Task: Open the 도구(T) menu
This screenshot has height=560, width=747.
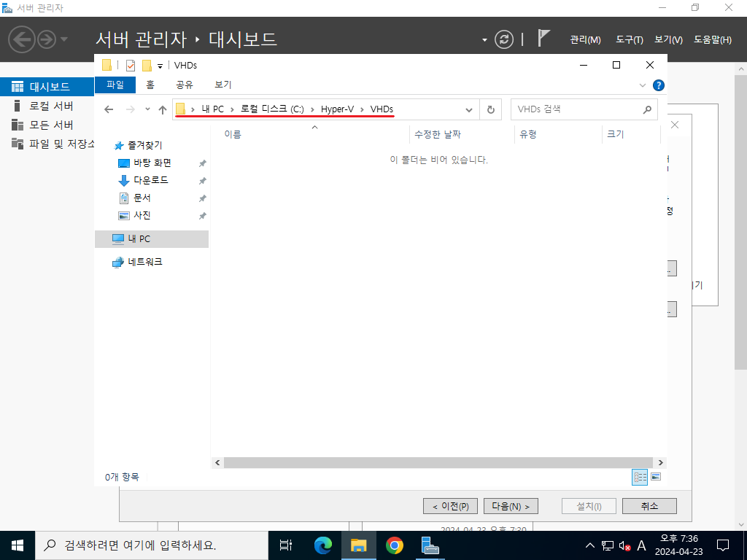Action: pos(630,40)
